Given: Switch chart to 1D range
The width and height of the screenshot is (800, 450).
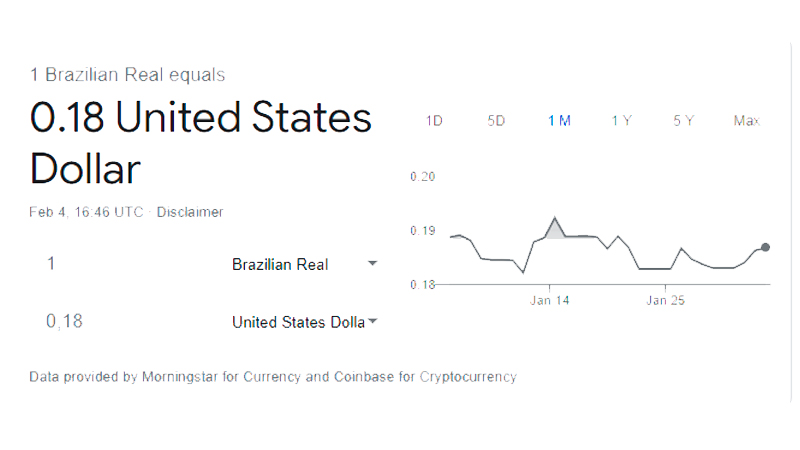Looking at the screenshot, I should click(x=434, y=121).
